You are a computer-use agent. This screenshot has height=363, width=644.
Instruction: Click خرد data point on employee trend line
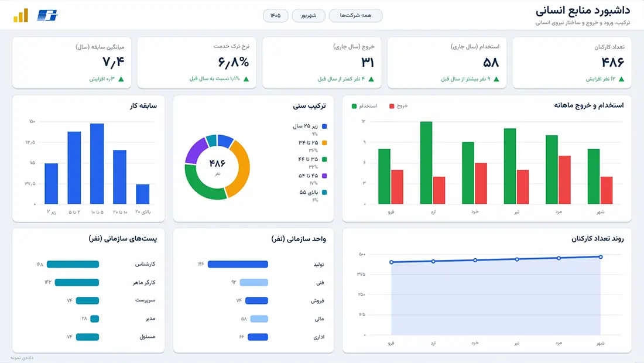coord(475,260)
